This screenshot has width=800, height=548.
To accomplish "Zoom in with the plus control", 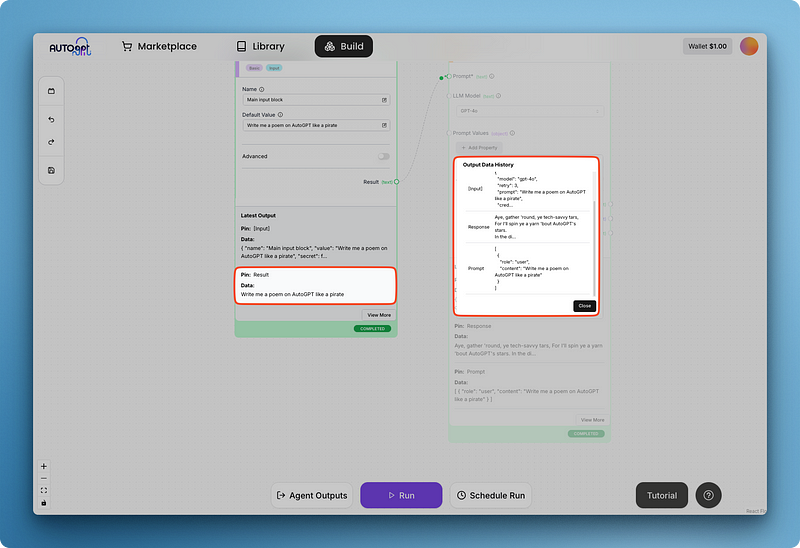I will (x=44, y=466).
